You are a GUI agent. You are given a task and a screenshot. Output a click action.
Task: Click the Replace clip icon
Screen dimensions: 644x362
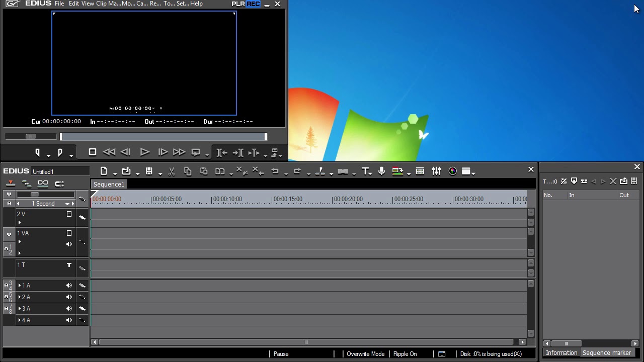pos(220,171)
